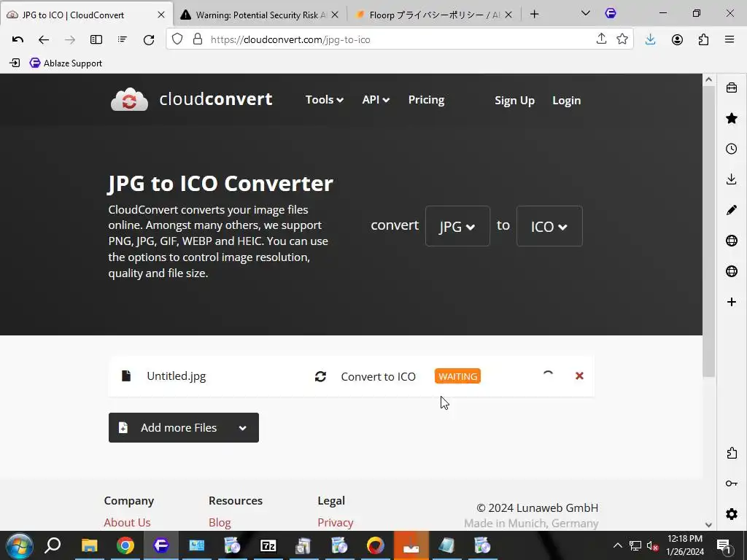Expand the API menu

(x=376, y=99)
